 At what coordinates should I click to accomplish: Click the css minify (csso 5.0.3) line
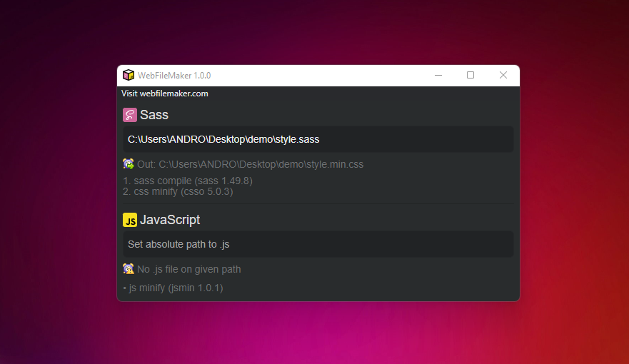tap(178, 191)
